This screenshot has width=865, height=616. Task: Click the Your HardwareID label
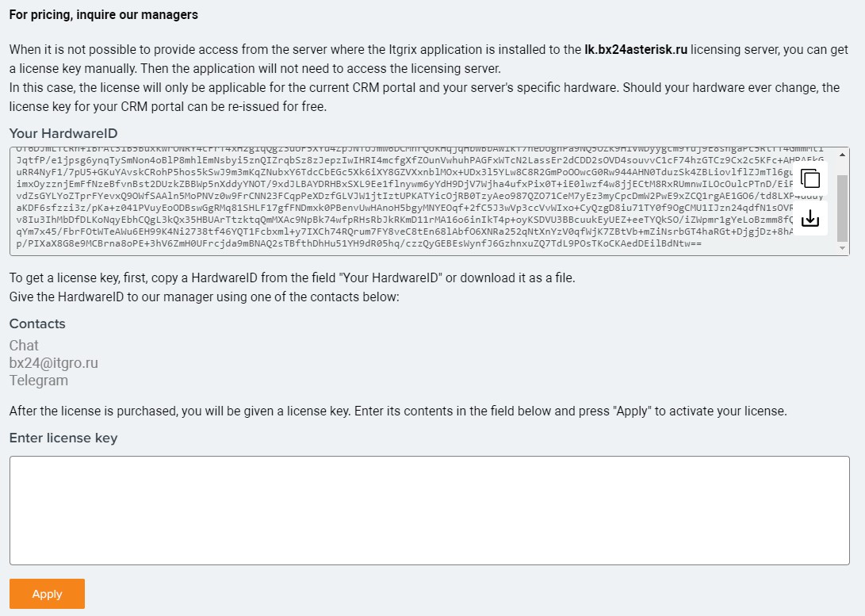tap(63, 133)
